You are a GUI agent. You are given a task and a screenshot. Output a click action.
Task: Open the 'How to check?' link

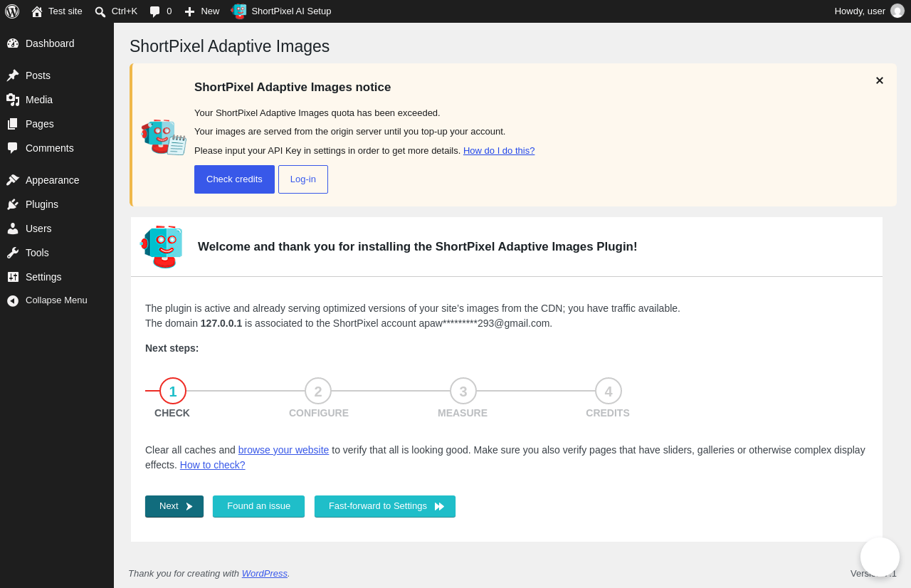point(213,465)
